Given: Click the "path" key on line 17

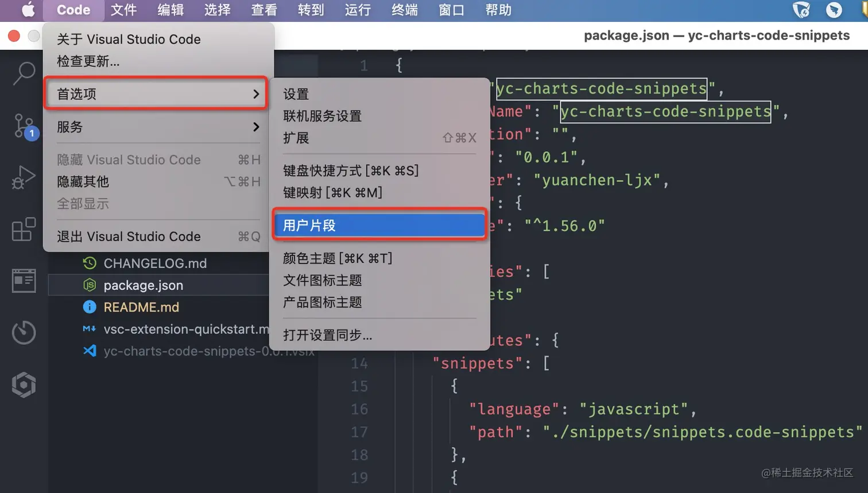Looking at the screenshot, I should coord(495,432).
